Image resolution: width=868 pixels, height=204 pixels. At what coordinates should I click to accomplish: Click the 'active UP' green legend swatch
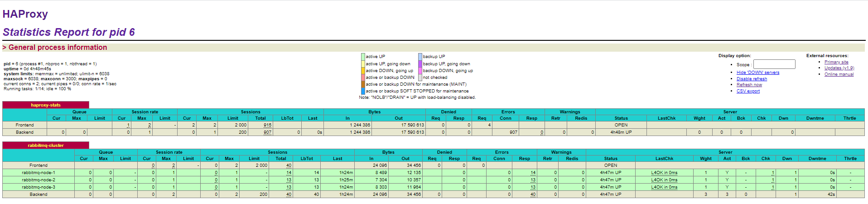[x=363, y=57]
